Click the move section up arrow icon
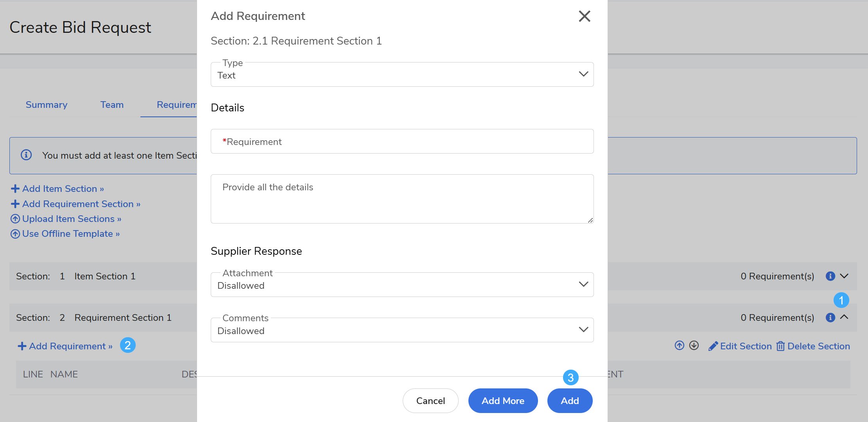The width and height of the screenshot is (868, 422). pyautogui.click(x=680, y=345)
